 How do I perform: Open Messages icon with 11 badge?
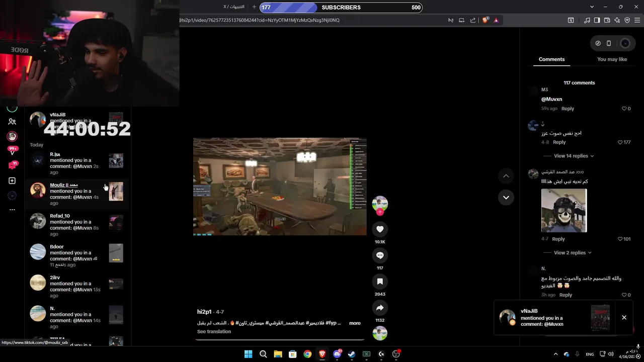pos(13,165)
